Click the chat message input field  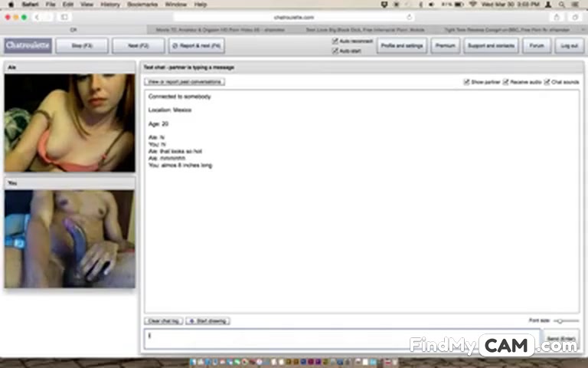[x=341, y=337]
